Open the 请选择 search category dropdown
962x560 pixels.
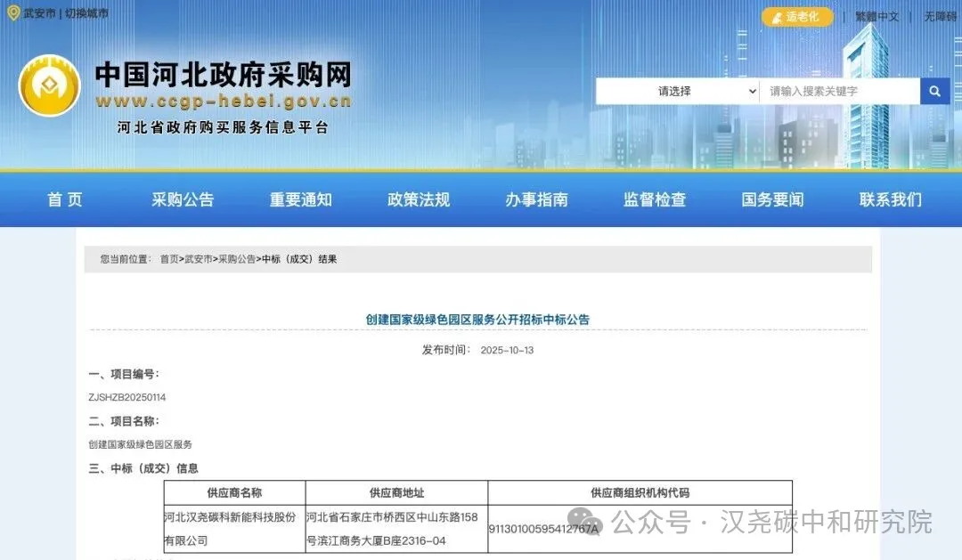(675, 91)
